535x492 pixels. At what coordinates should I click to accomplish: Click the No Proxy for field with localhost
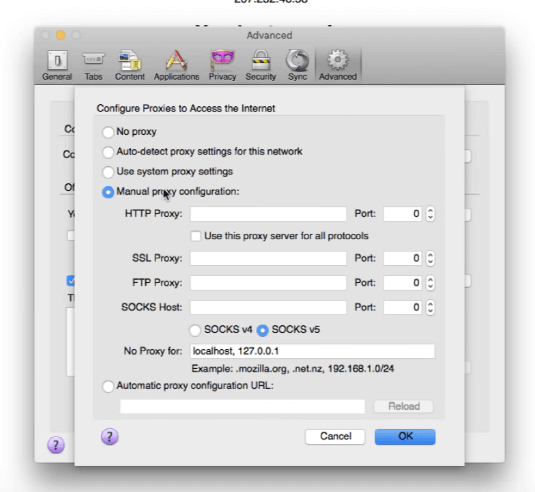coord(312,351)
